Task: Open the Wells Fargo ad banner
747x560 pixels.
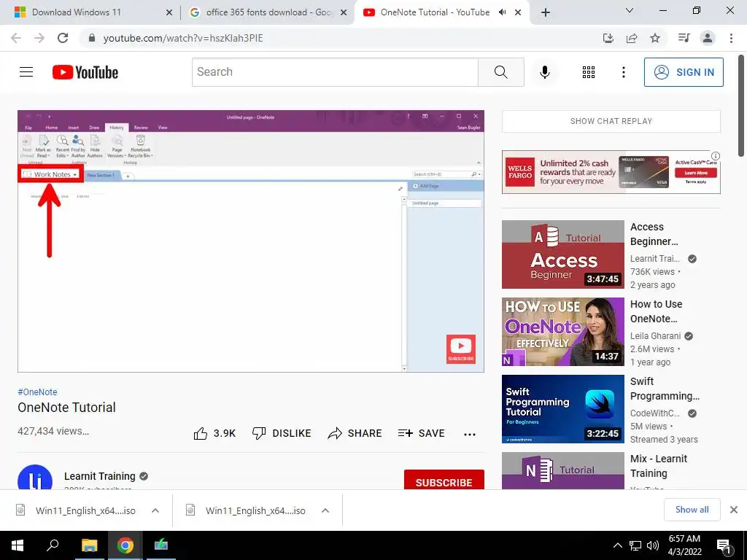Action: point(611,172)
